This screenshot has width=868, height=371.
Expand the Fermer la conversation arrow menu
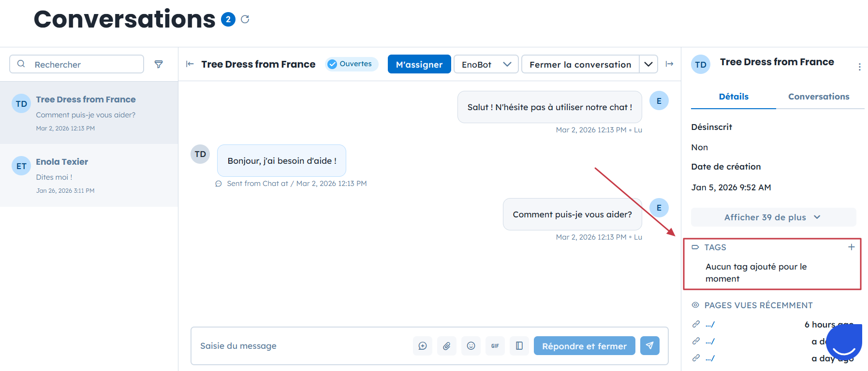(x=648, y=64)
